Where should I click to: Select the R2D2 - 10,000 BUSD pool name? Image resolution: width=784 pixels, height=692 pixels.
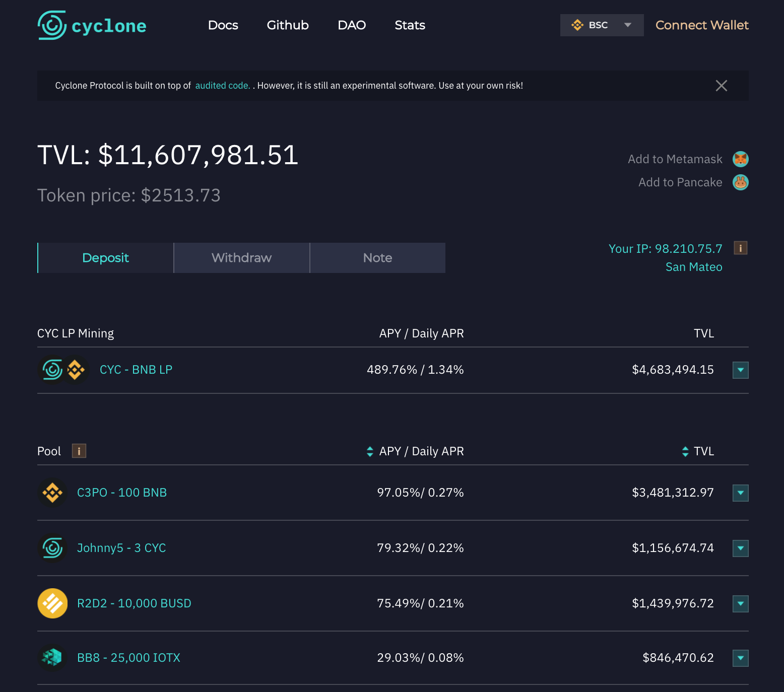coord(134,603)
